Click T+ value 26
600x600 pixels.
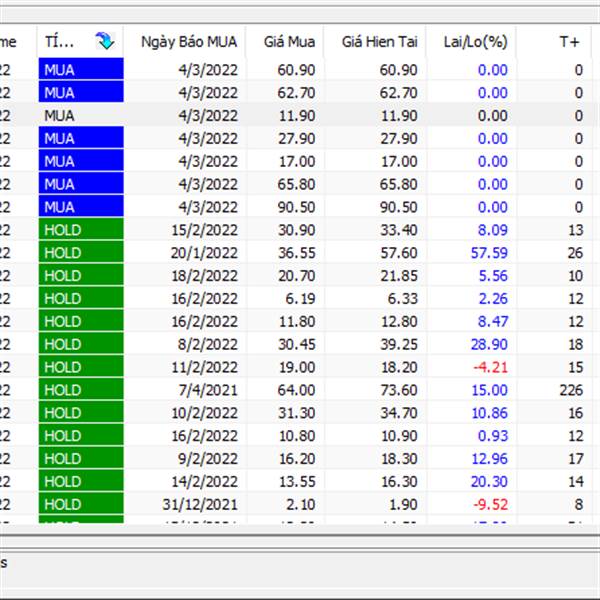576,253
